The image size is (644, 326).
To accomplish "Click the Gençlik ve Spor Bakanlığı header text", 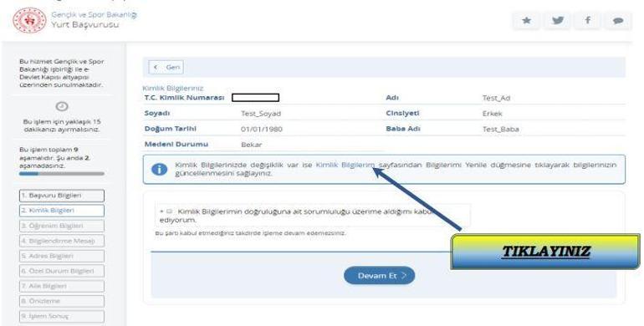I will click(x=94, y=15).
